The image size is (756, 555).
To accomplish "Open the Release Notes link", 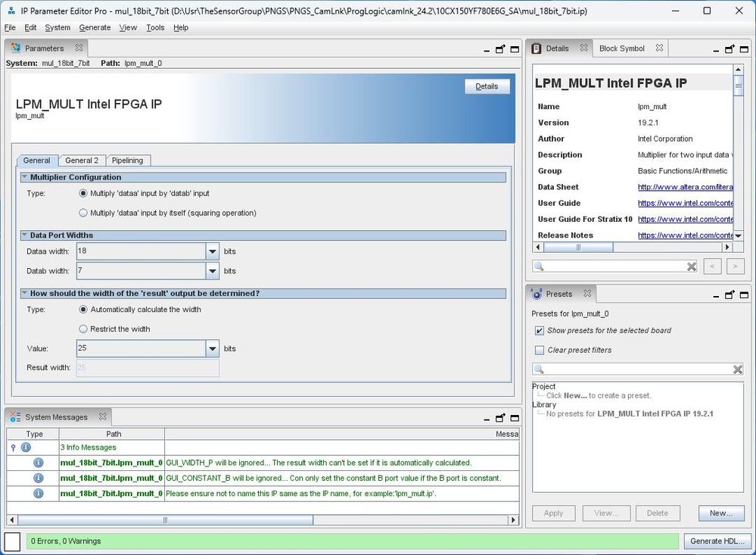I will 685,235.
